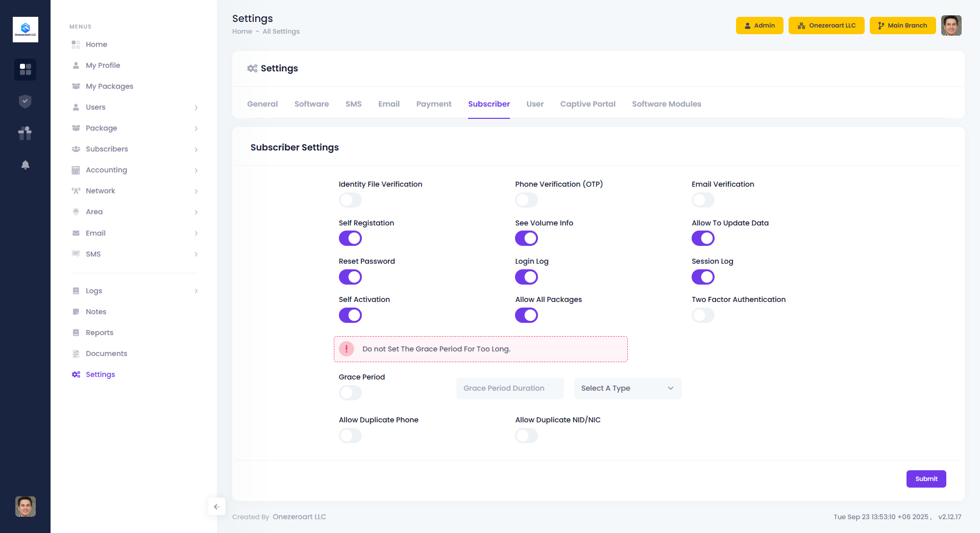Click the Home menu grid icon
Viewport: 980px width, 533px height.
(76, 44)
